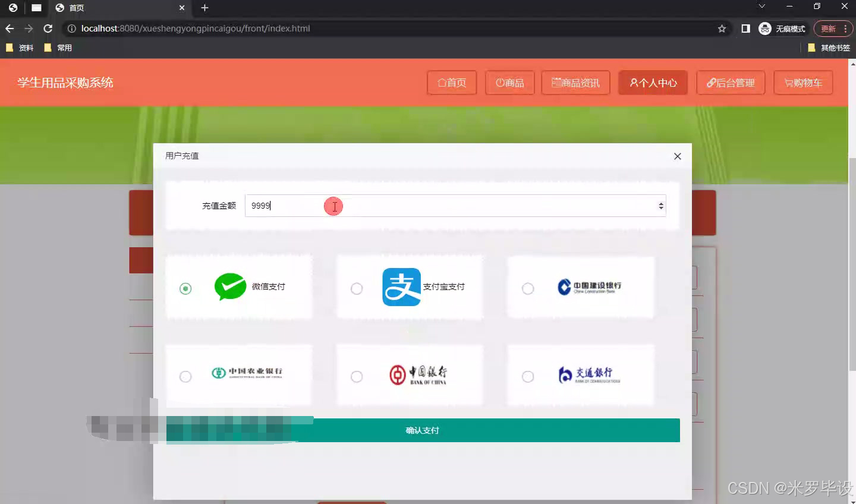The image size is (856, 504).
Task: Click the amount field spinner arrows
Action: coord(660,206)
